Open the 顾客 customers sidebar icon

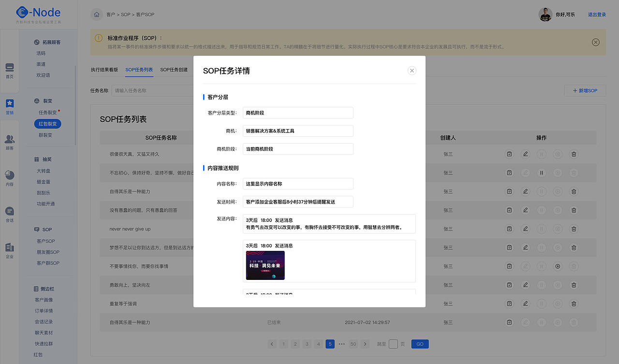coord(10,140)
